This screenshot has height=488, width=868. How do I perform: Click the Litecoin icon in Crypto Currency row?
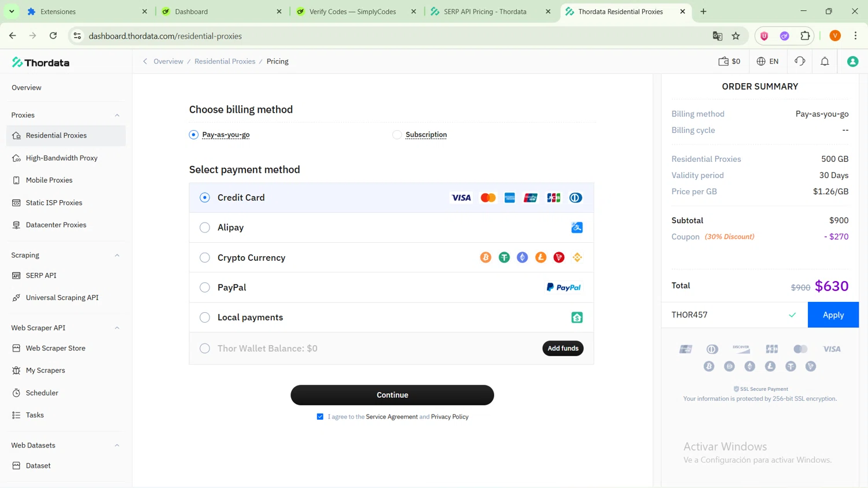pyautogui.click(x=540, y=257)
